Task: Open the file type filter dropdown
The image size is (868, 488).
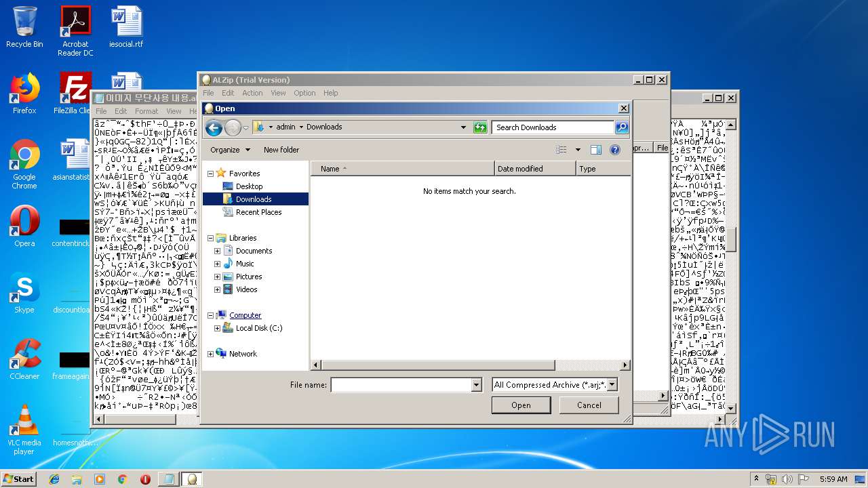Action: (612, 384)
